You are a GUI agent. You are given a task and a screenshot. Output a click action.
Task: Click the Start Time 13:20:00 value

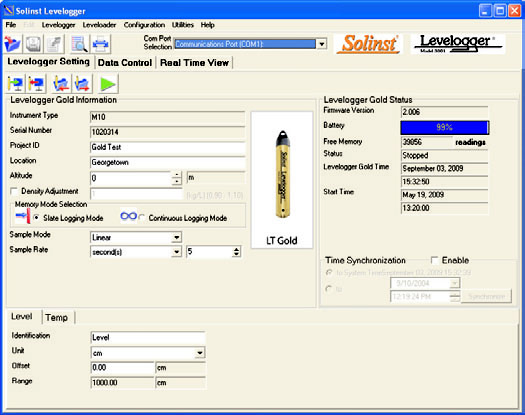point(444,208)
